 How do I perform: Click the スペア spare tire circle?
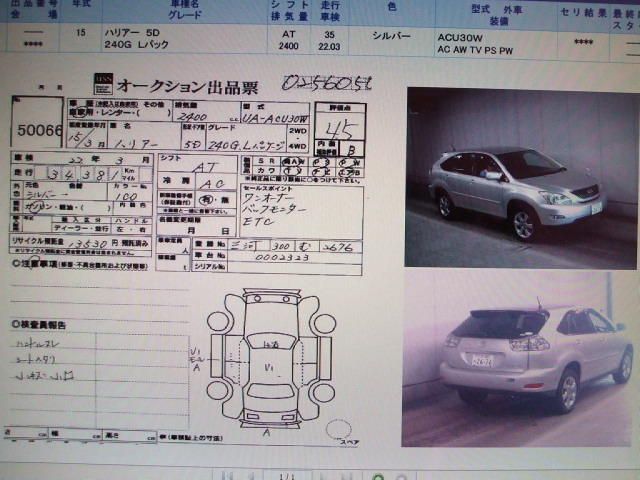point(339,429)
